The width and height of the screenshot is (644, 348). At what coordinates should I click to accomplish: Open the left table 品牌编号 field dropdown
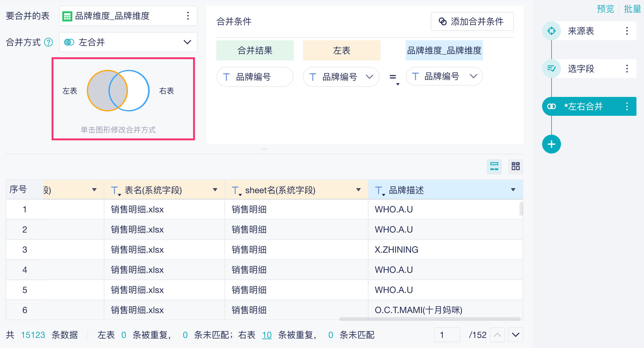click(369, 77)
